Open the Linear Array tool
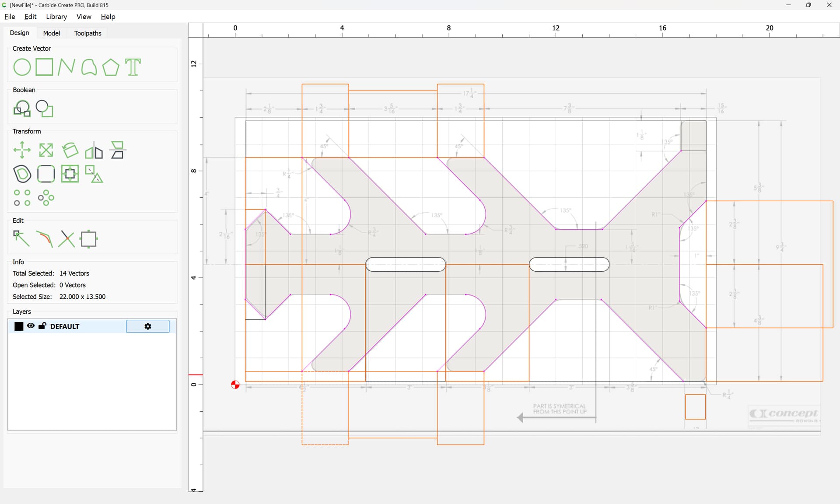Viewport: 840px width, 504px height. tap(22, 198)
